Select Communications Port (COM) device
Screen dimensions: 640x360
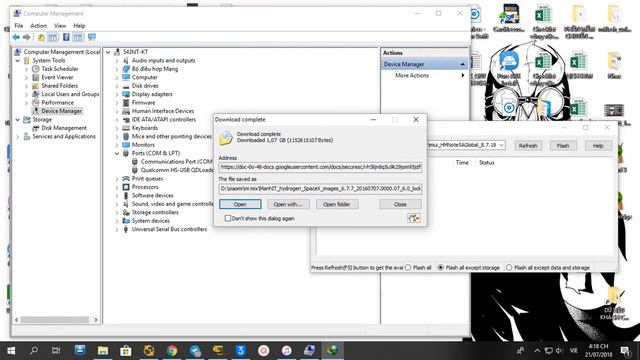click(176, 162)
